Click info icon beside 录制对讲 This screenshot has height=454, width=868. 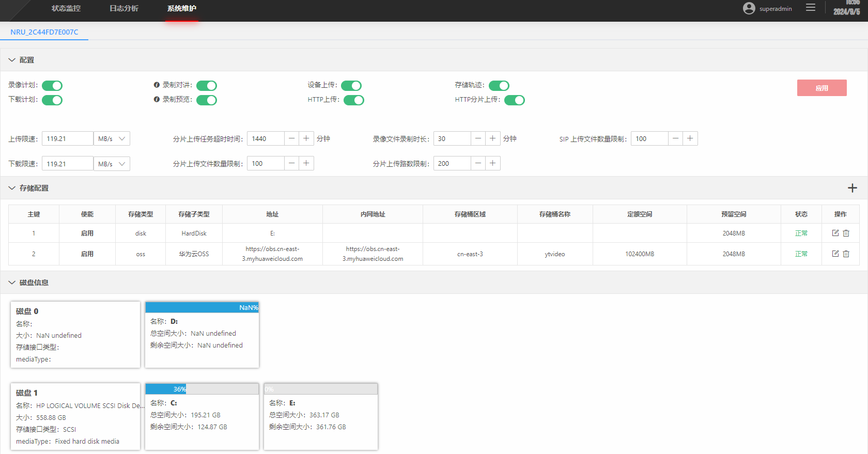pos(157,85)
